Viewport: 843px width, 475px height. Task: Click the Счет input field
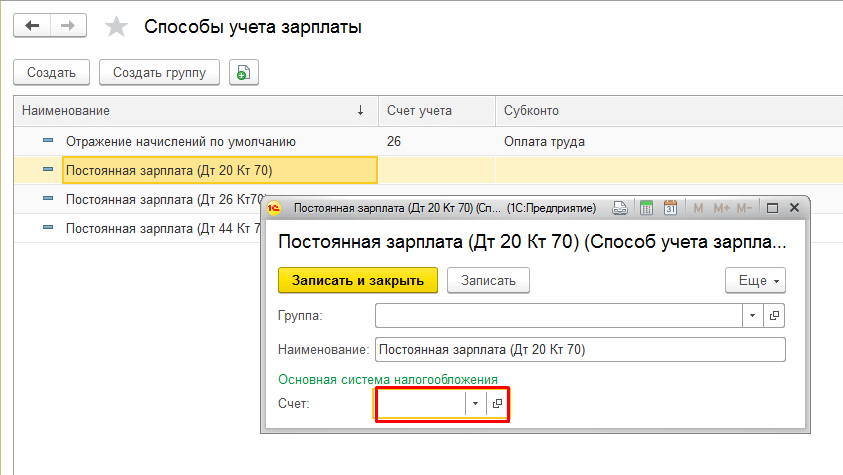click(420, 404)
